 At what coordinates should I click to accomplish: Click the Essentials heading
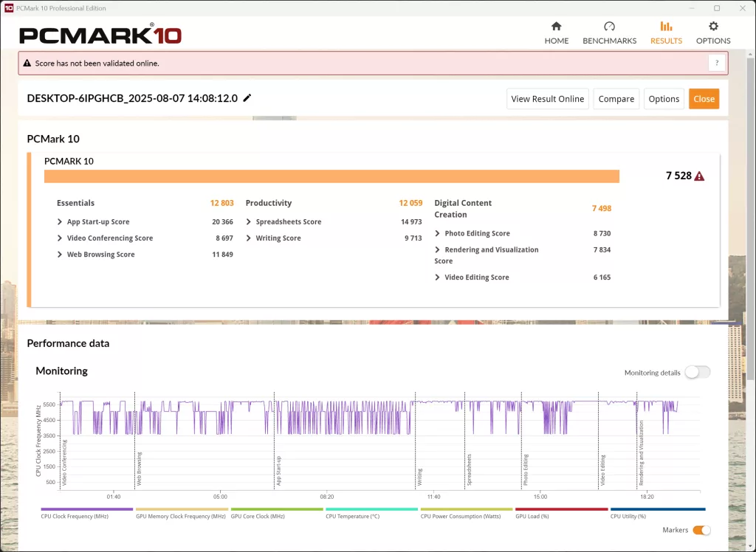tap(76, 203)
